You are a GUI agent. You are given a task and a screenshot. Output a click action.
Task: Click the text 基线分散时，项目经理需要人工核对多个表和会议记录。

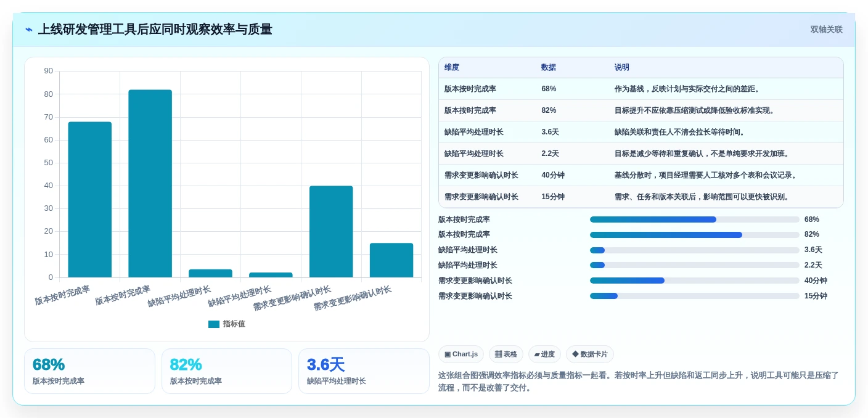(706, 175)
